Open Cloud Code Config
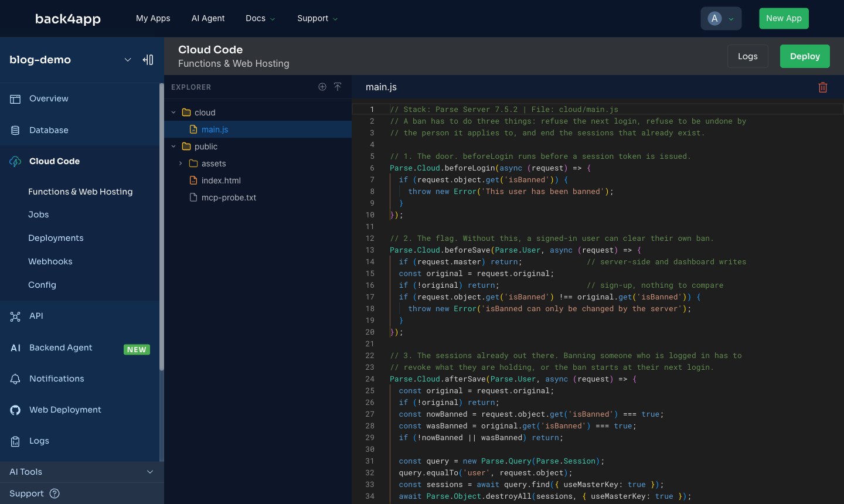Screen dimensions: 844x504 pyautogui.click(x=42, y=285)
